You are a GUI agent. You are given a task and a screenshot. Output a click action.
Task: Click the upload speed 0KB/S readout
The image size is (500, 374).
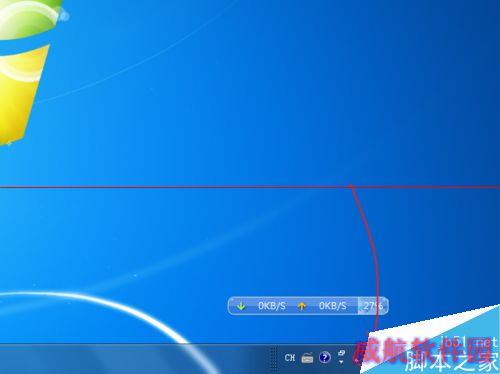click(333, 306)
